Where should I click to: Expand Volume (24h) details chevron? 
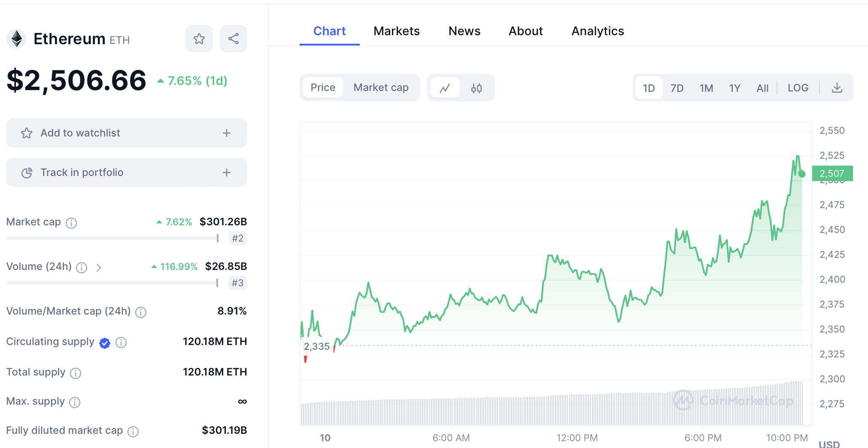click(99, 268)
